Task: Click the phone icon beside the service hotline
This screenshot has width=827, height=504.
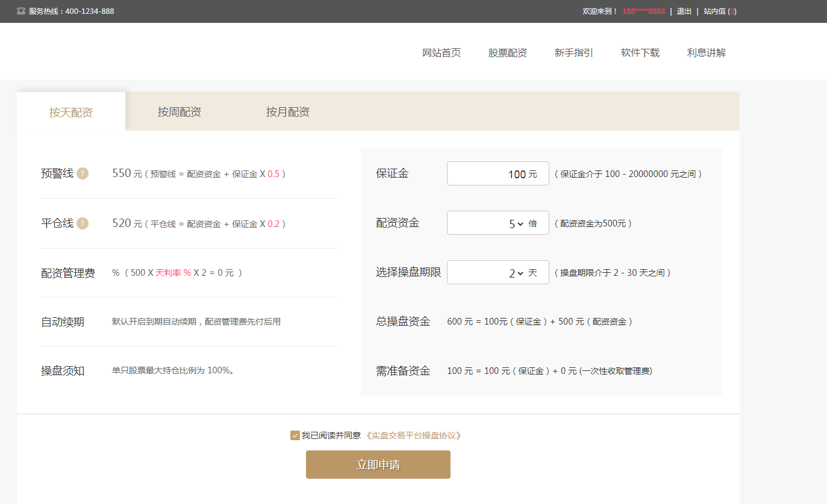Action: click(22, 11)
